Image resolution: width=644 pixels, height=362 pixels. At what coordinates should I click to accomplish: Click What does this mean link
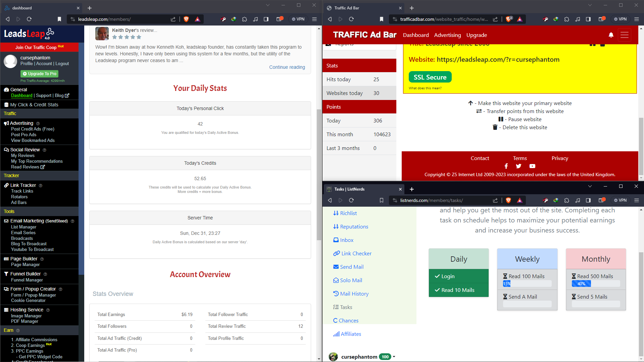[x=425, y=88]
